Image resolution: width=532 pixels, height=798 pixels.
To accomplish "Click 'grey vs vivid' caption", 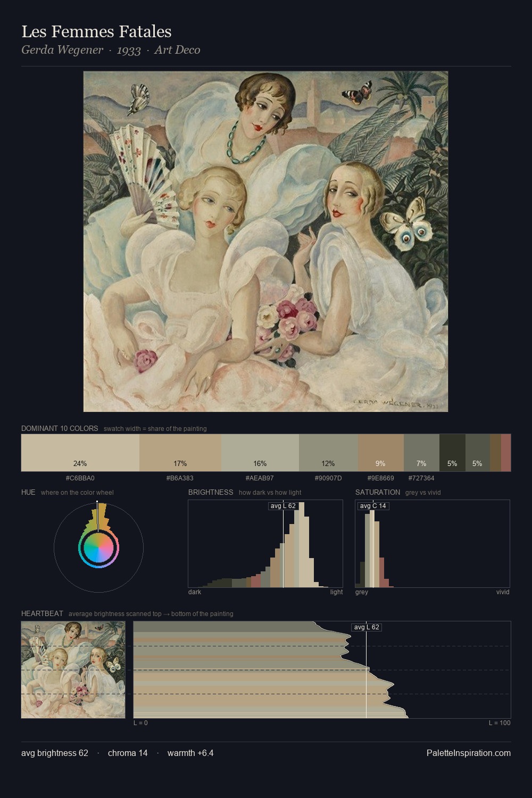I will [423, 493].
